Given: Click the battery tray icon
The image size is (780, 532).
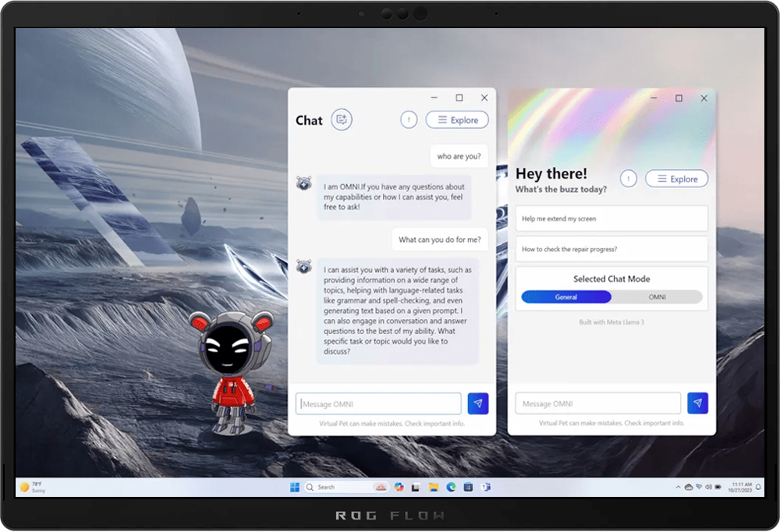Looking at the screenshot, I should pyautogui.click(x=718, y=488).
